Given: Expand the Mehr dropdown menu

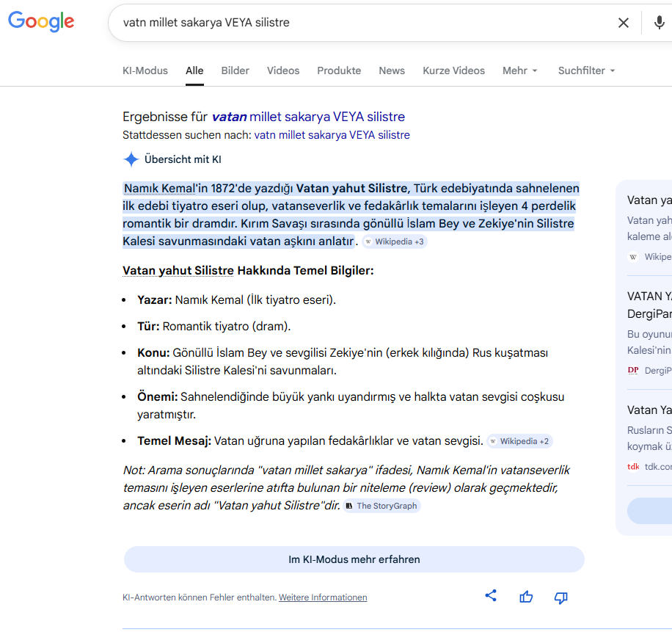Looking at the screenshot, I should (519, 70).
